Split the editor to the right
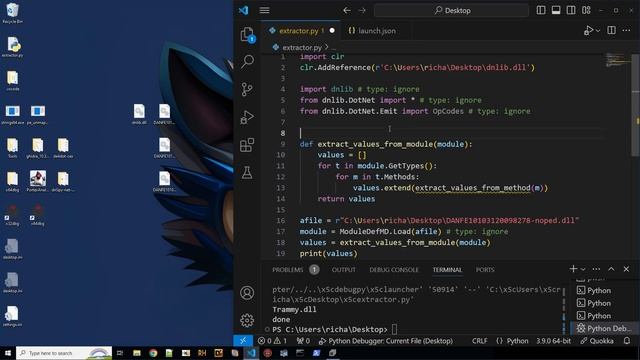 coord(611,31)
